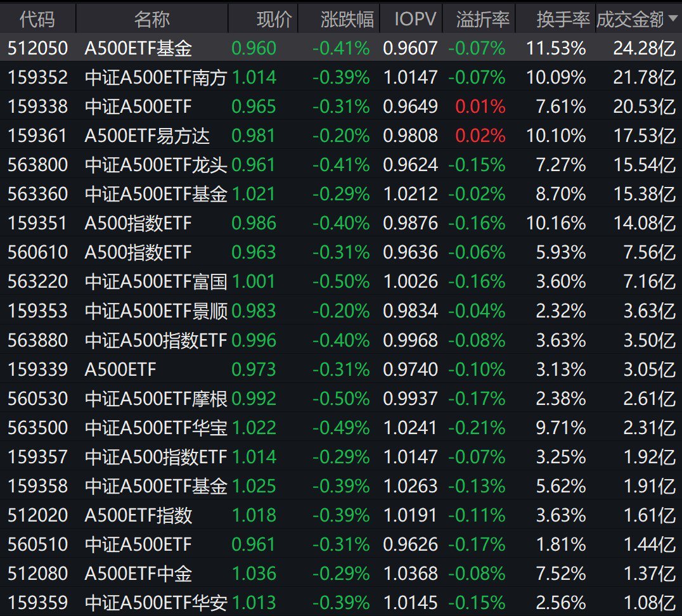Click stock code 159338
Image resolution: width=682 pixels, height=616 pixels.
coord(37,106)
